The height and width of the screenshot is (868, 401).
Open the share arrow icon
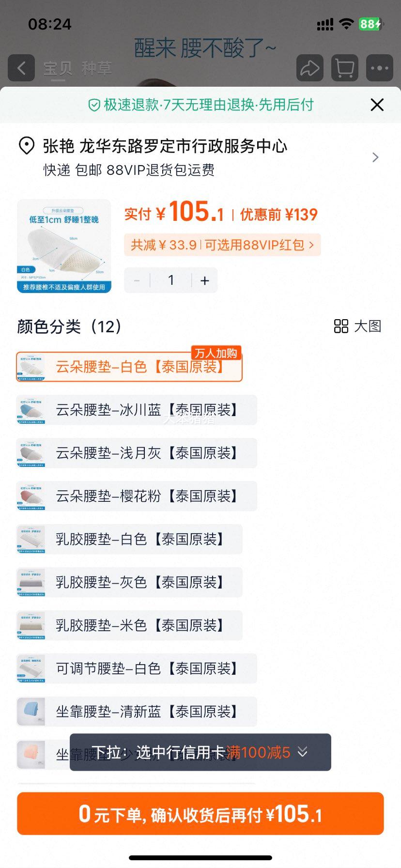click(x=309, y=68)
